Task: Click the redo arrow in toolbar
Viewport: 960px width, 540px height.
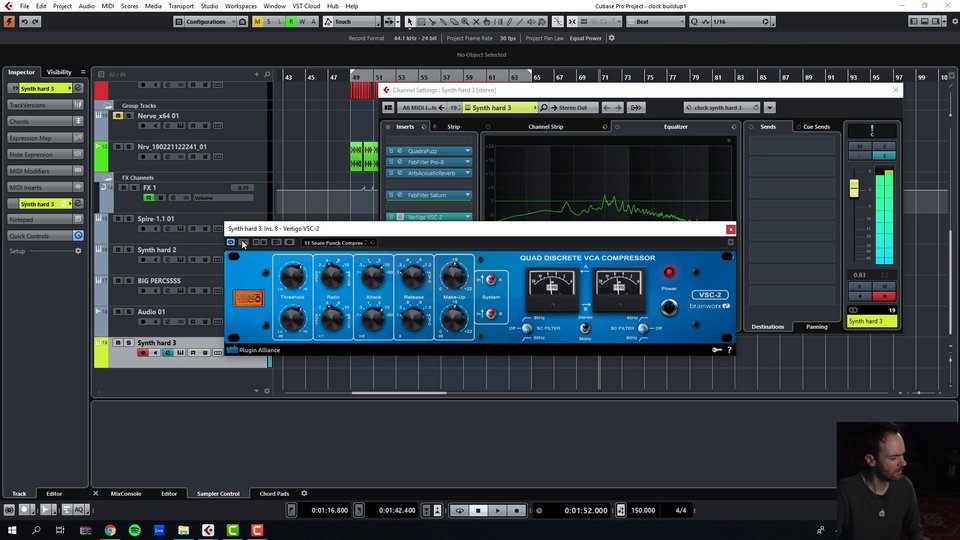Action: point(36,22)
